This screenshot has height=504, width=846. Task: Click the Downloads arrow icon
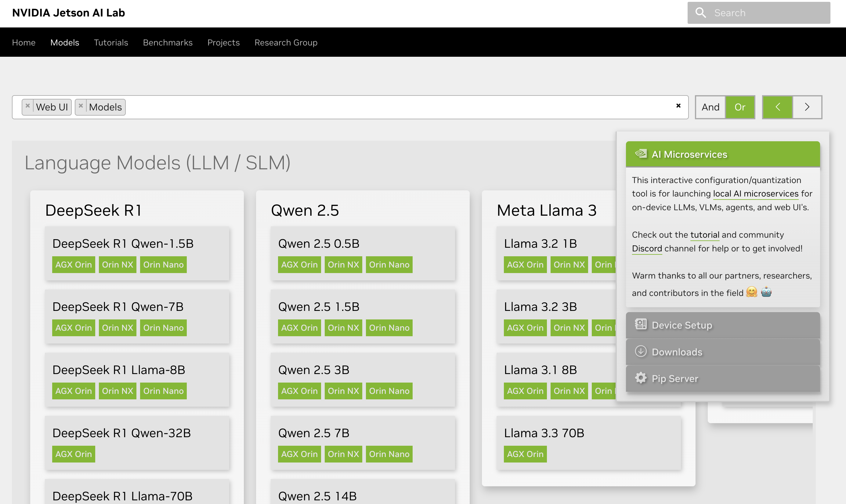(641, 351)
